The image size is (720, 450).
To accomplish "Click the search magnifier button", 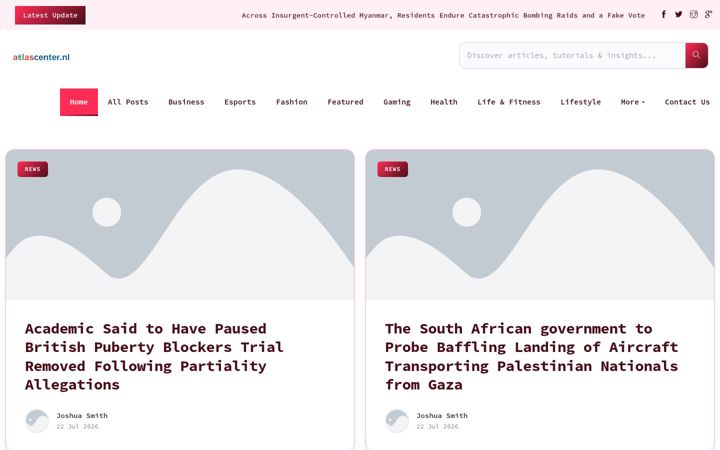I will point(696,55).
